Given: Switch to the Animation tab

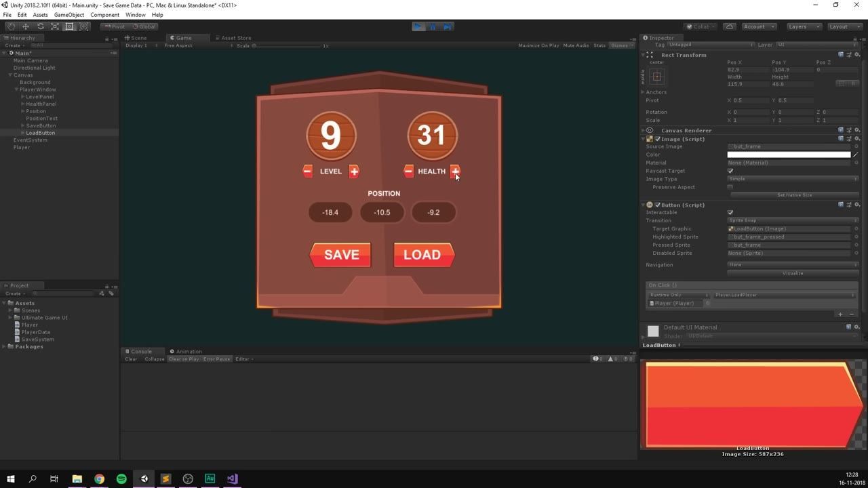Looking at the screenshot, I should [x=186, y=352].
